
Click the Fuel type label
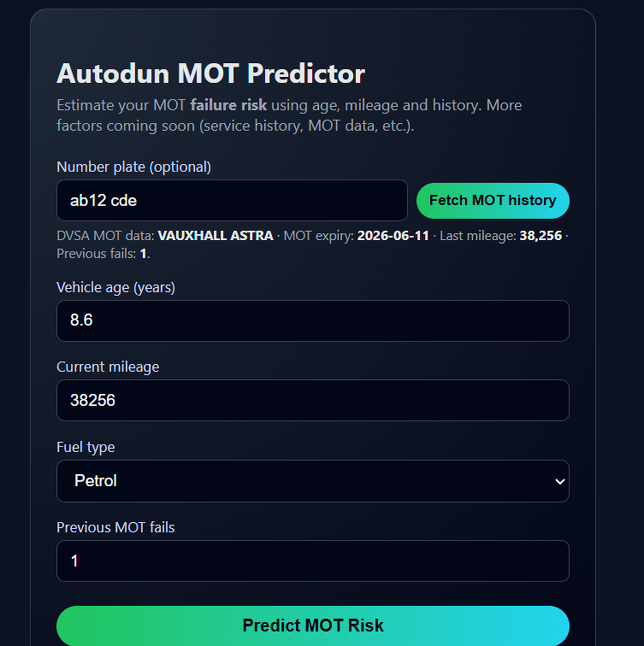[x=85, y=447]
